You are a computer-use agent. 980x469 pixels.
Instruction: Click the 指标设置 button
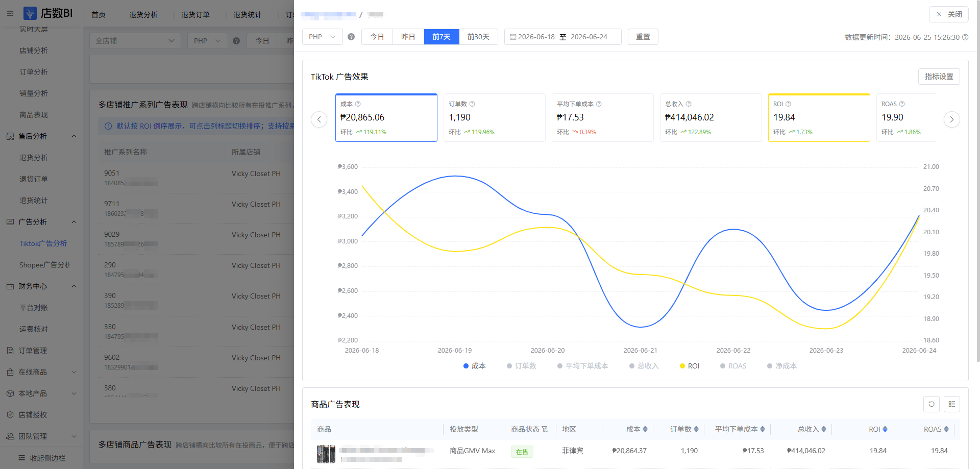click(939, 77)
